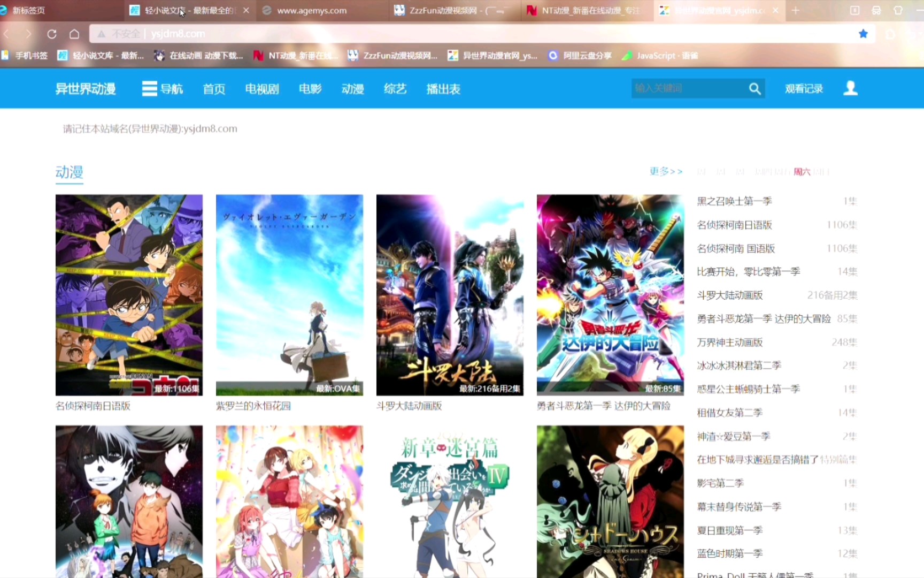Open the 达伊的大冒险 poster
This screenshot has height=578, width=924.
point(610,295)
